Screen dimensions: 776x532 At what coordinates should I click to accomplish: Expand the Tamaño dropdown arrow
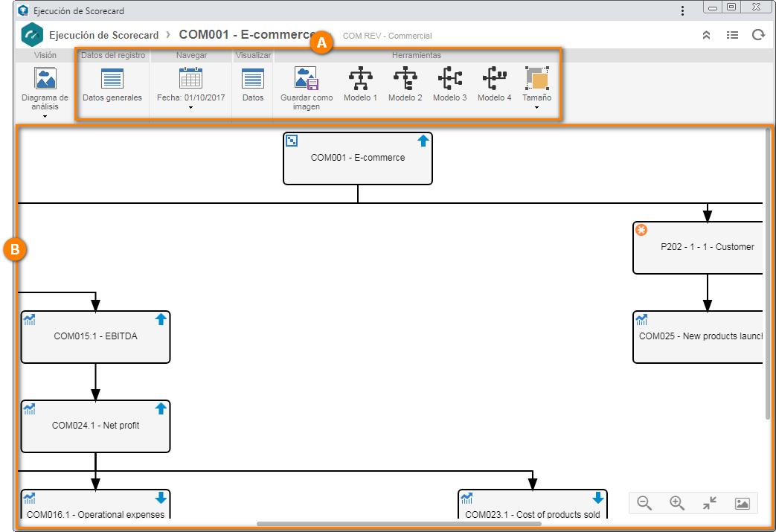[x=537, y=107]
